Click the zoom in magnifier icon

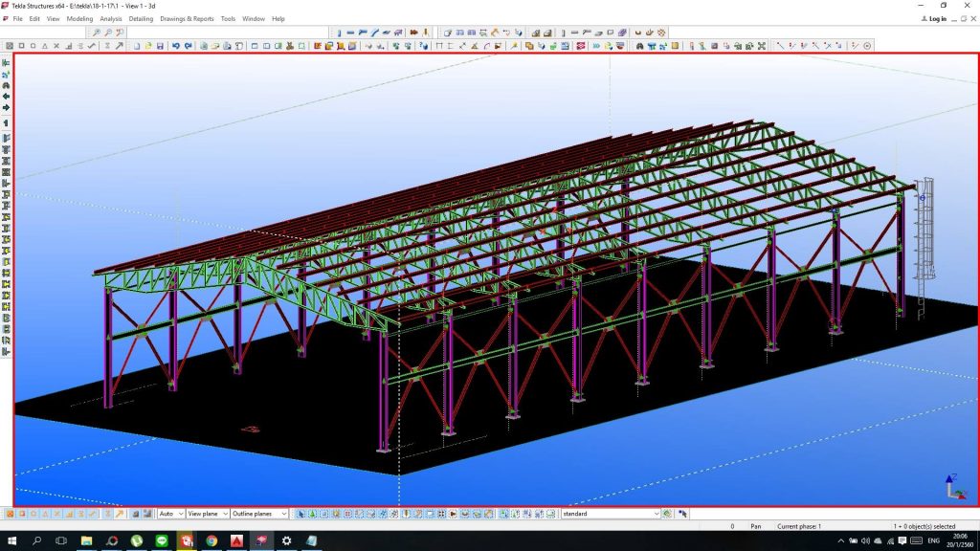pyautogui.click(x=96, y=33)
